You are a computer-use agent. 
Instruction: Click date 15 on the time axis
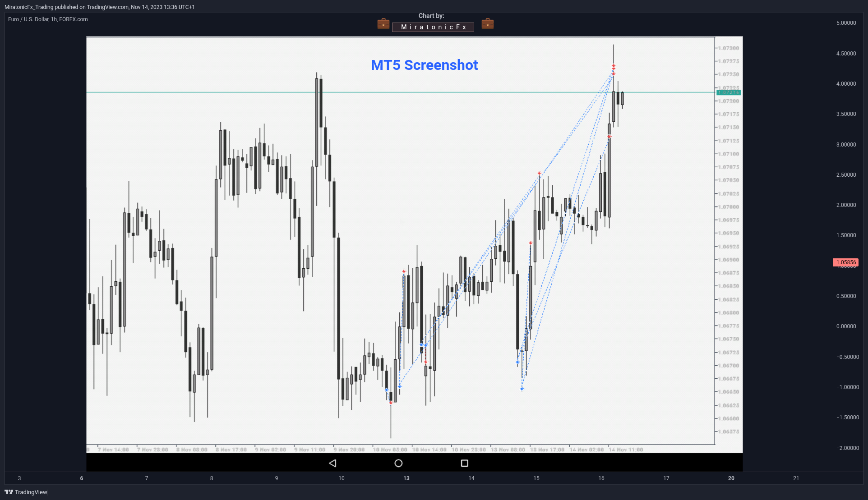(536, 478)
